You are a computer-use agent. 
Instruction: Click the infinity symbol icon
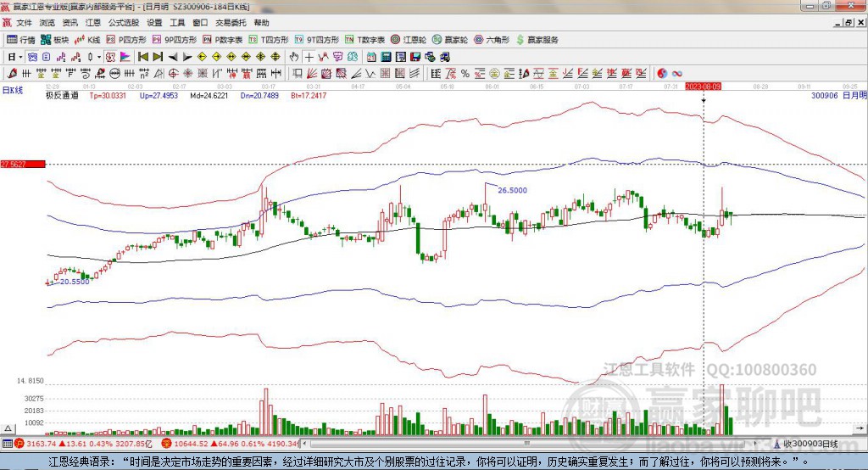coord(676,73)
